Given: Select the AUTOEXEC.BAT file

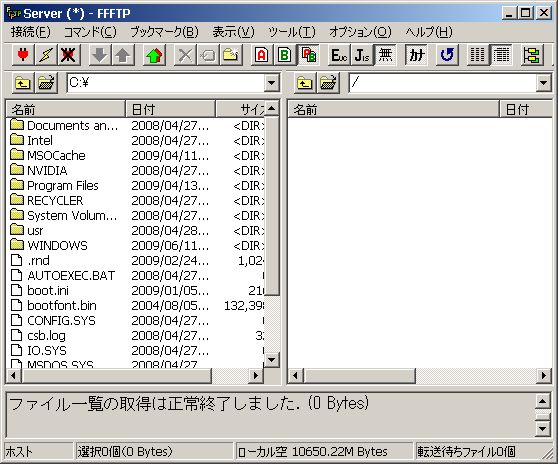Looking at the screenshot, I should point(63,276).
